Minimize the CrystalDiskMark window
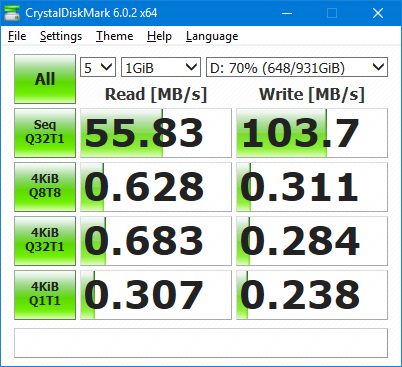Screen dimensions: 402x367 pos(287,13)
